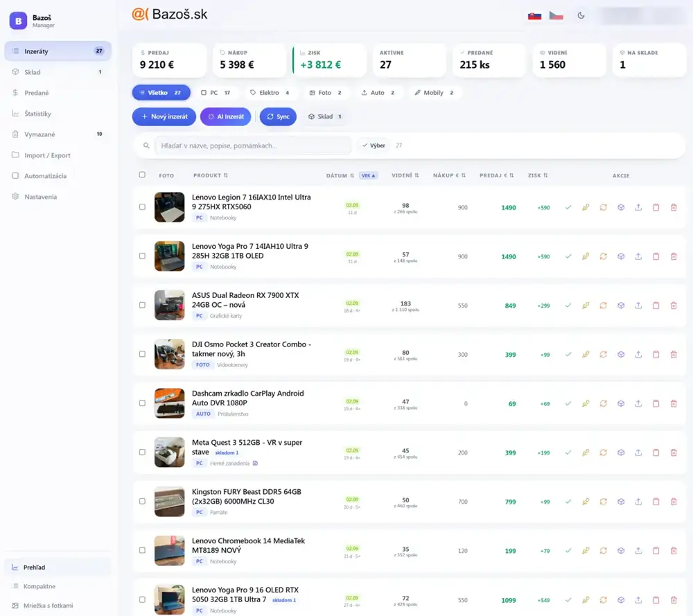
Task: Sort the table by Produkt column
Action: pos(211,175)
